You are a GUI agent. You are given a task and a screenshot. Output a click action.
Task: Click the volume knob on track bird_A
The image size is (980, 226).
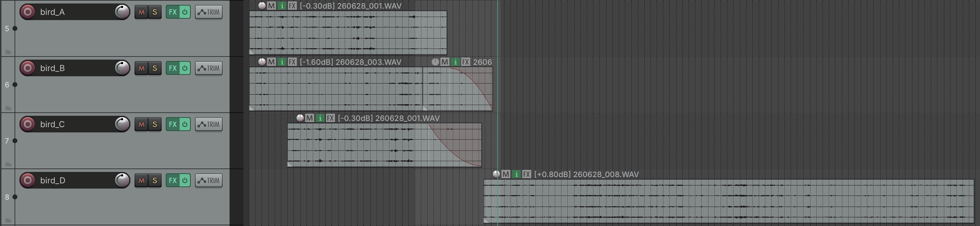122,12
